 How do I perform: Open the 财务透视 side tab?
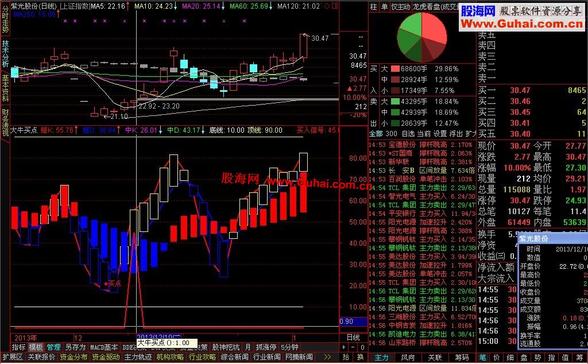(x=5, y=123)
